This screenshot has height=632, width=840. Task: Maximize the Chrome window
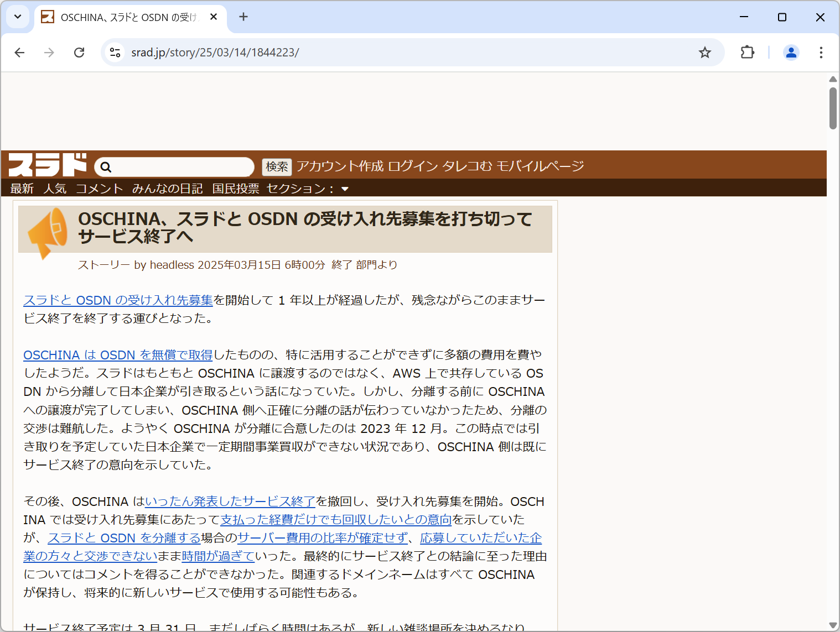tap(782, 17)
